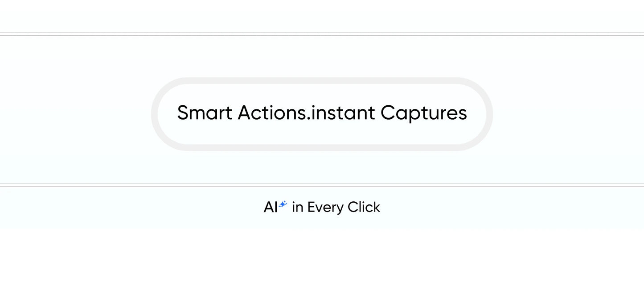Click the horizontal divider line above the pill
Viewport: 644px width, 283px height.
tap(322, 34)
